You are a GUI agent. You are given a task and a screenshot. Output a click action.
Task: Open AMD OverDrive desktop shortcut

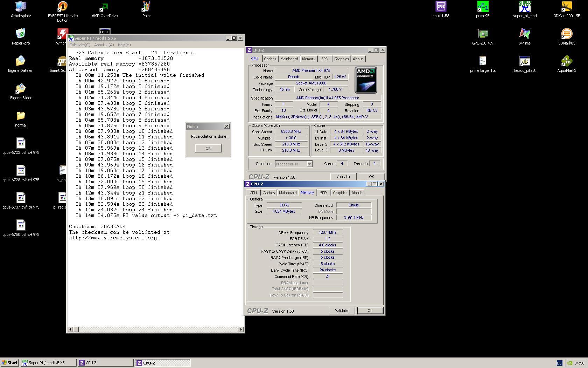click(105, 9)
